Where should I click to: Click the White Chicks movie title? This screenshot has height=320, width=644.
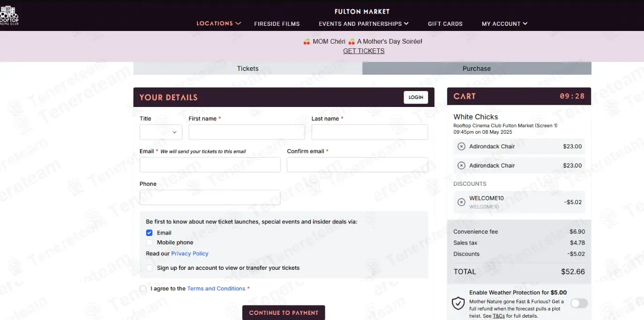[x=476, y=117]
